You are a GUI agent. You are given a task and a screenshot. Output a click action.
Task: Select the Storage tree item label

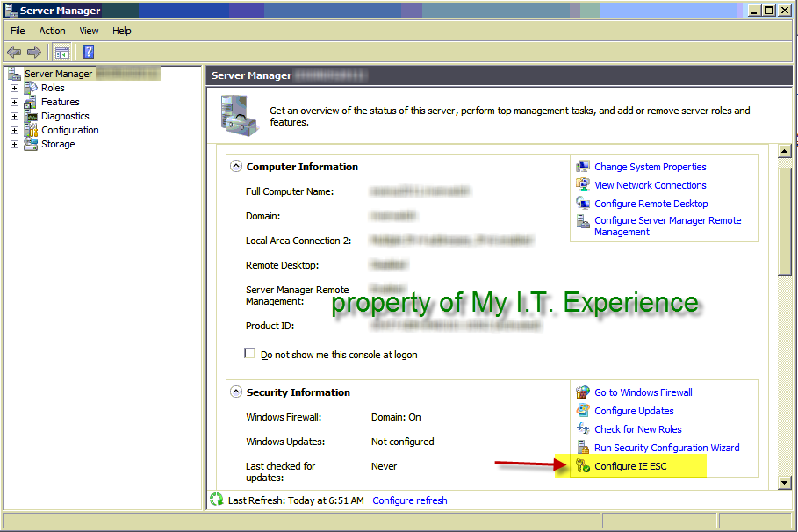point(58,144)
